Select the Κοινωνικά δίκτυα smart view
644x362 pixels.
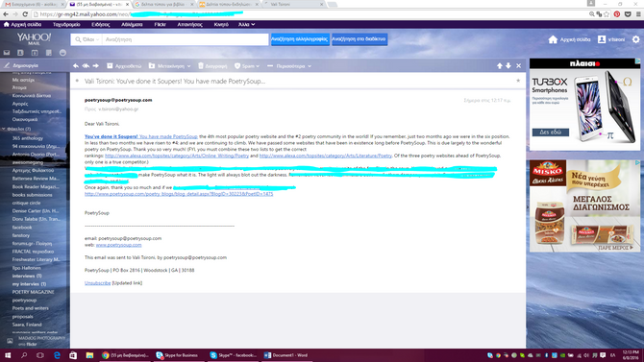tap(32, 96)
